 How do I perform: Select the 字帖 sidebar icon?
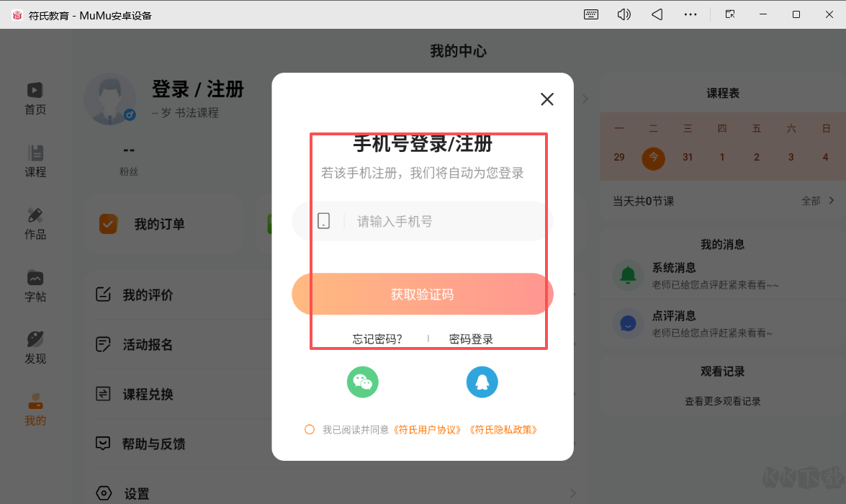tap(35, 283)
